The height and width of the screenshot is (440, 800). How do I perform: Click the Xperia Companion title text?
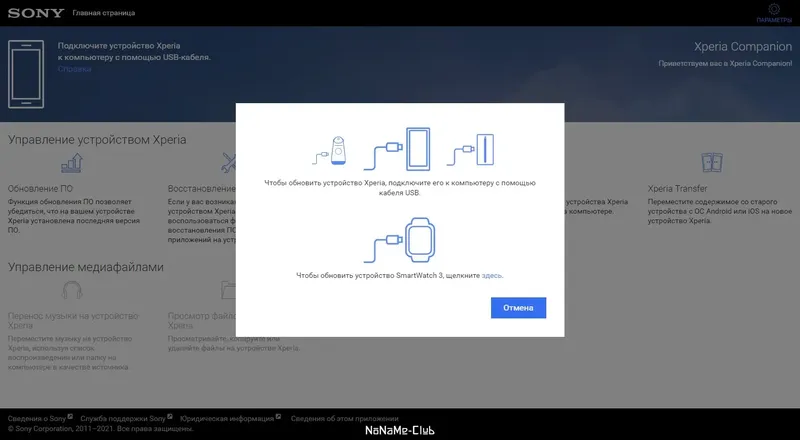click(743, 46)
